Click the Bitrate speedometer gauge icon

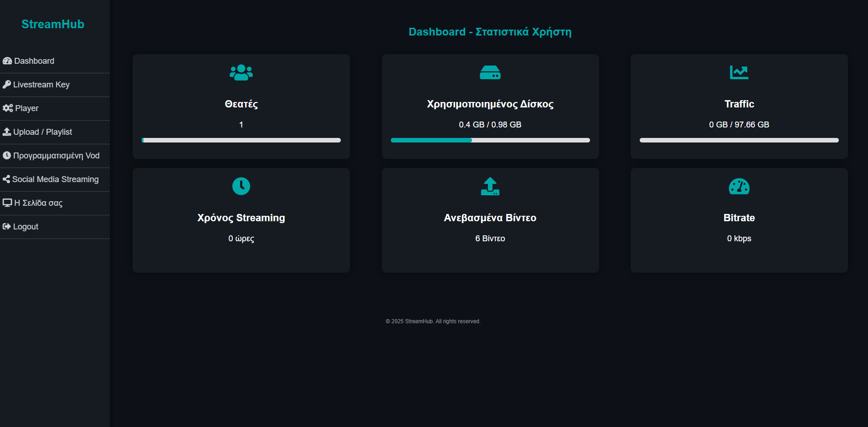(x=739, y=186)
